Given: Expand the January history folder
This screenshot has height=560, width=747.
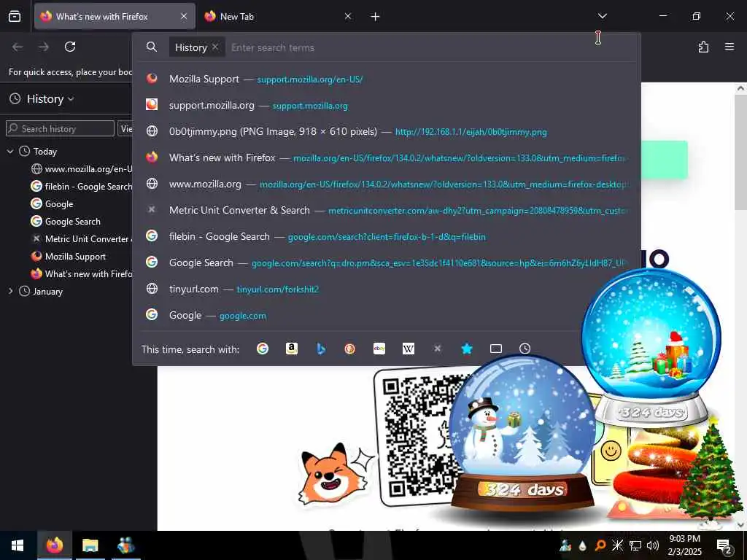Looking at the screenshot, I should tap(10, 291).
